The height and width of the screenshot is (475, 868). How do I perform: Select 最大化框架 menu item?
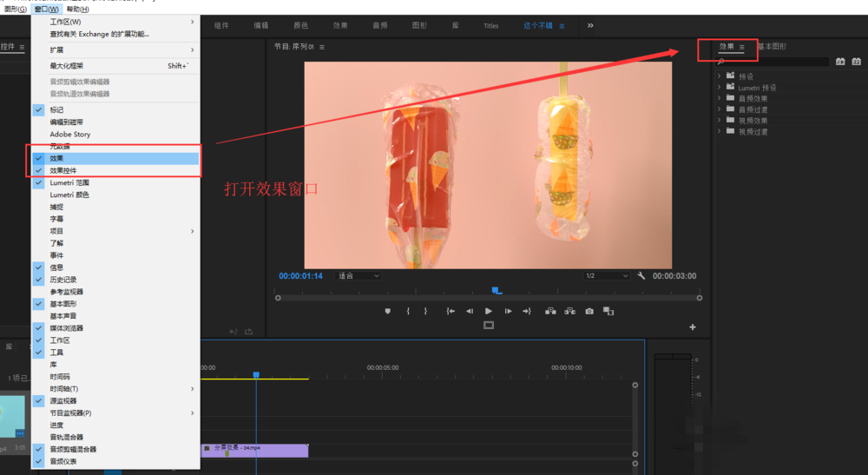(x=115, y=66)
